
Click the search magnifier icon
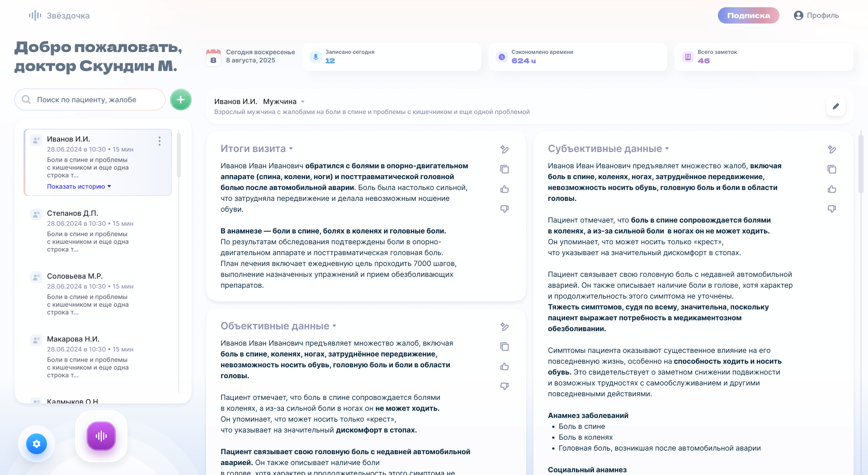point(26,100)
